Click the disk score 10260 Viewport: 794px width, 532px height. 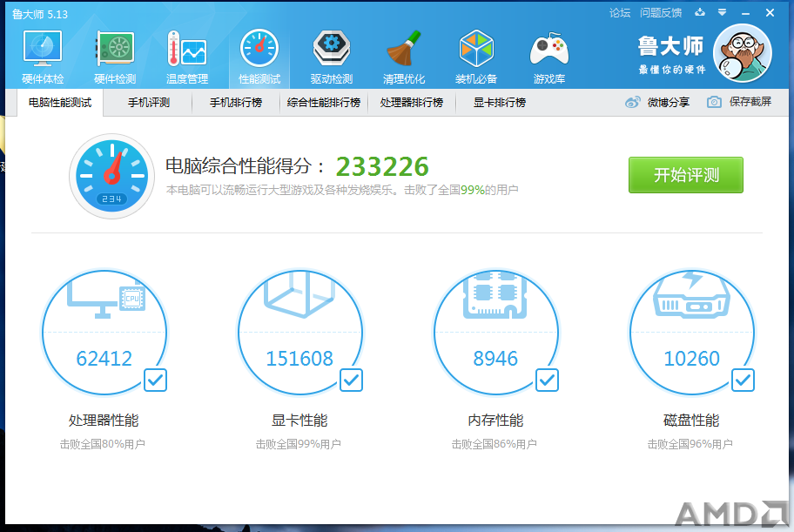(692, 358)
